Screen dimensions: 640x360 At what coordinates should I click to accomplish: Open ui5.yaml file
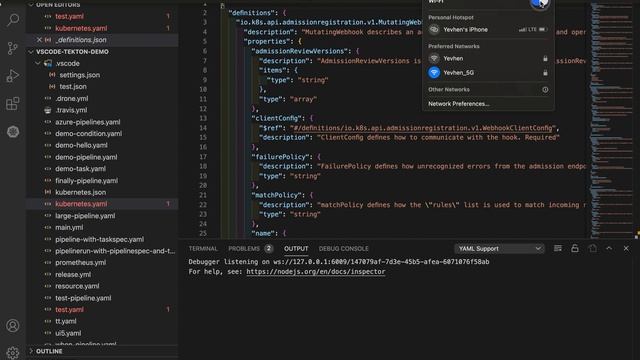point(102,333)
